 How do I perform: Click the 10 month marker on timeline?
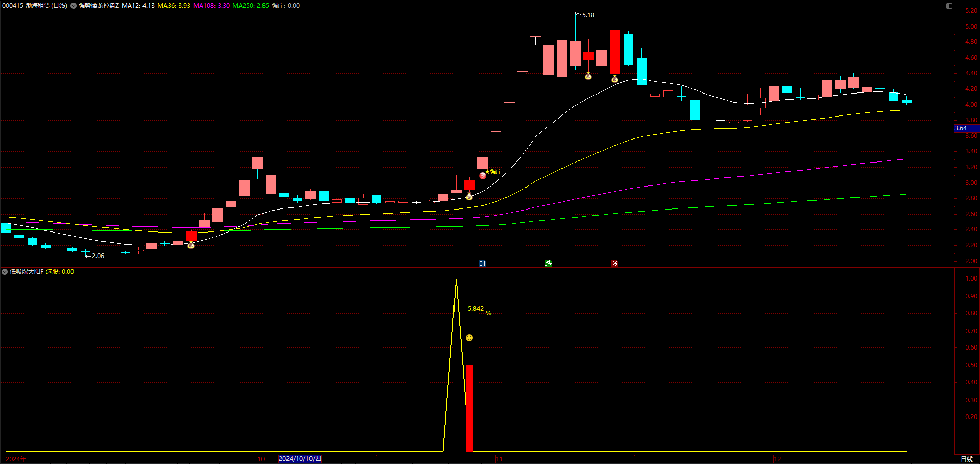(261, 459)
